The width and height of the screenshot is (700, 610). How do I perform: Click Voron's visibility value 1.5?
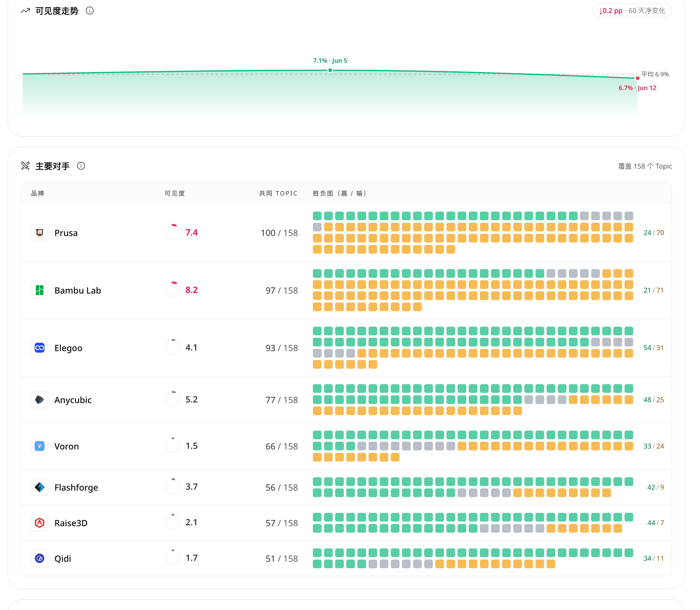tap(192, 445)
